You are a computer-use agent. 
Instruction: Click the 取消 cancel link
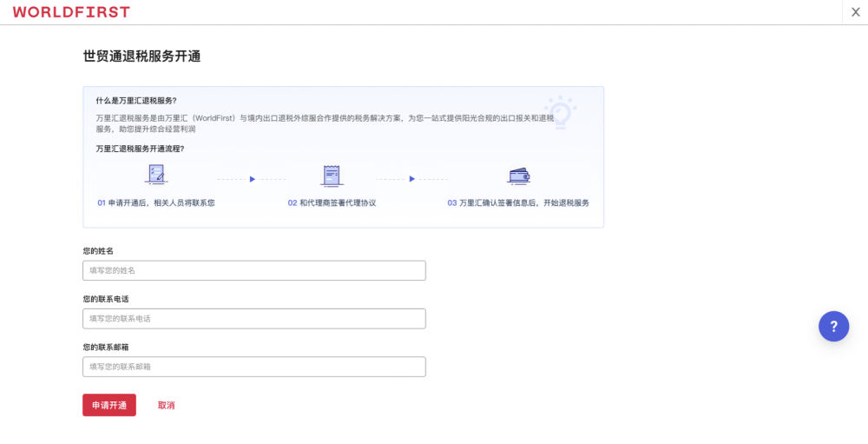click(166, 406)
